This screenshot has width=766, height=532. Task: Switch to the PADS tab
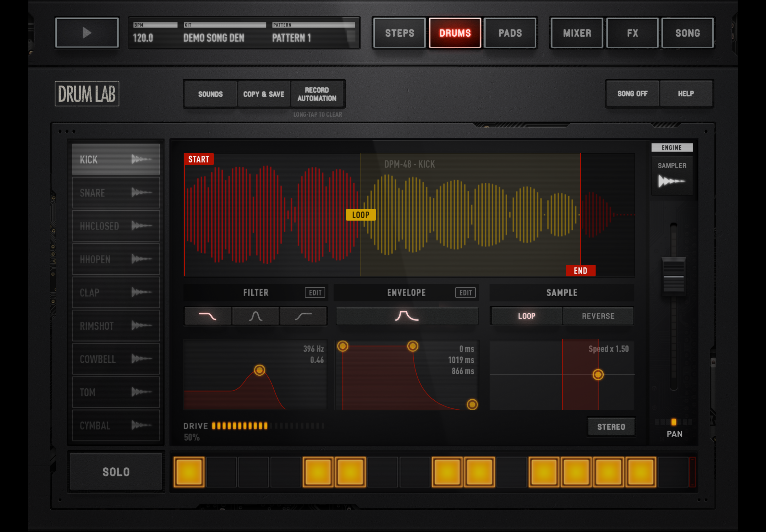pos(510,33)
